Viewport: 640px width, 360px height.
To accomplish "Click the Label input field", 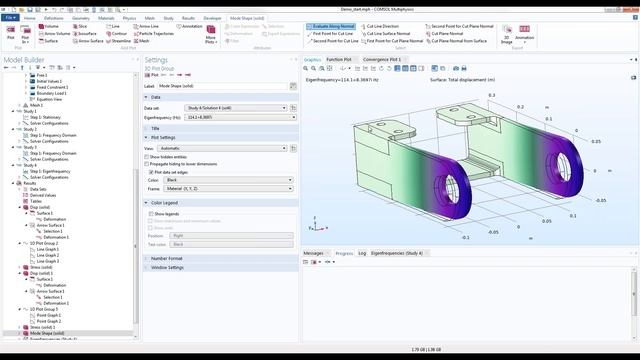I will (x=223, y=86).
